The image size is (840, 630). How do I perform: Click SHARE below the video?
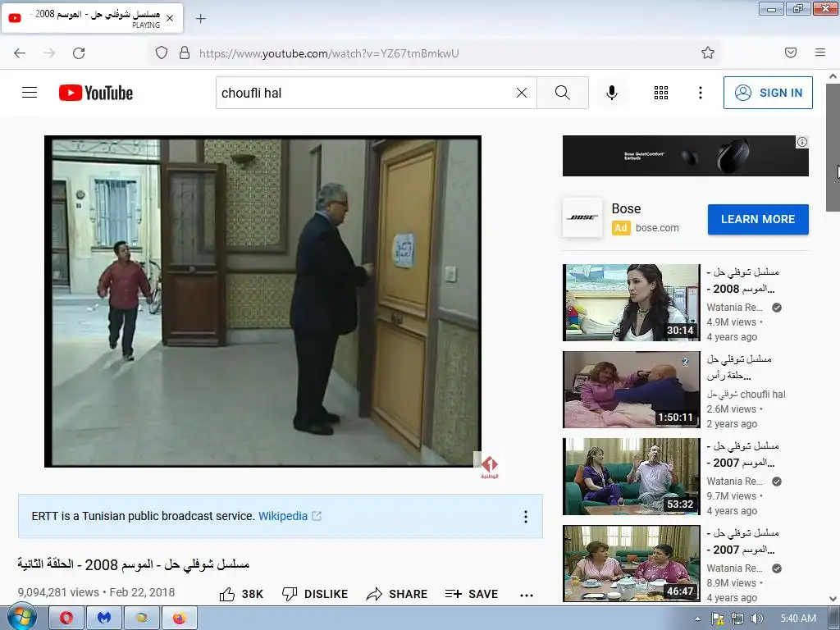click(x=397, y=594)
